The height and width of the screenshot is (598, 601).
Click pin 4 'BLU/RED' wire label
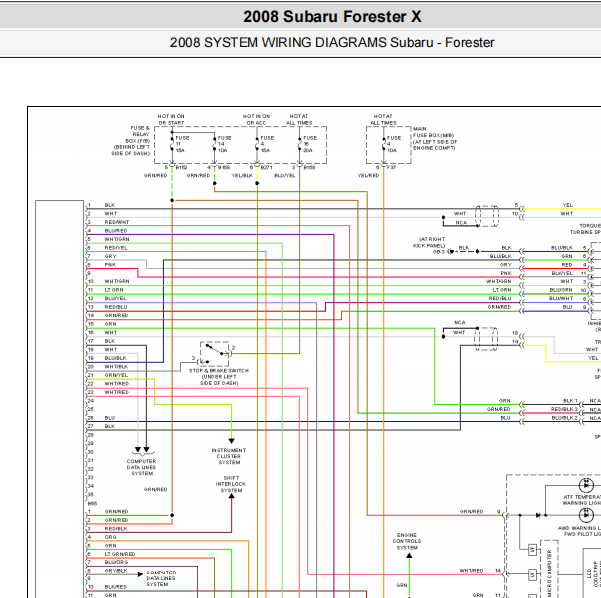[x=116, y=231]
